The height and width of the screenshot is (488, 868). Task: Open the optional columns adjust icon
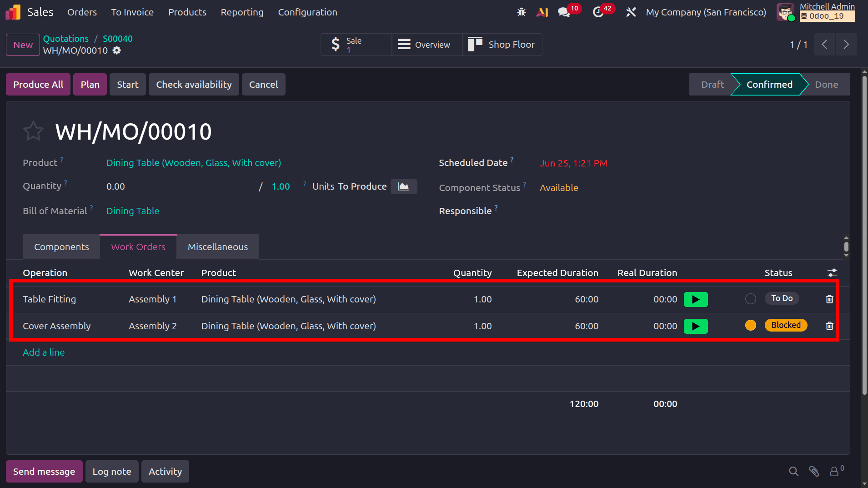coord(832,273)
